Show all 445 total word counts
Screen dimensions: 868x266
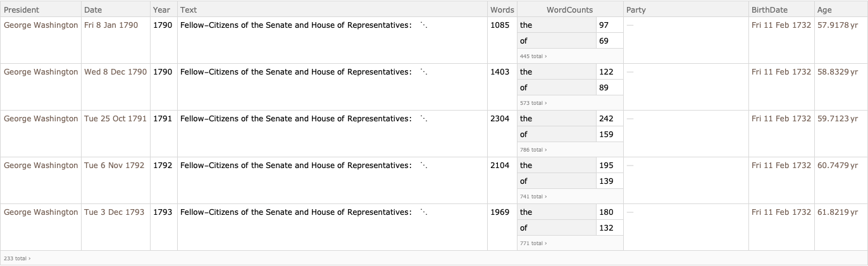tap(533, 56)
